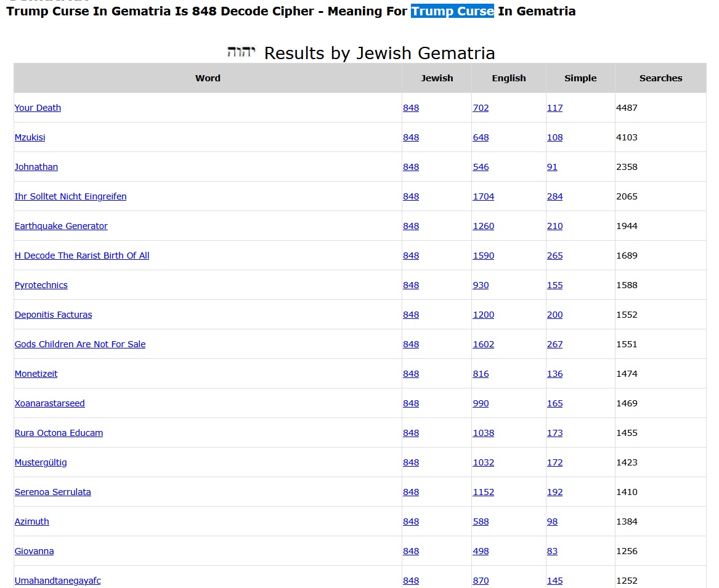Open the 'Umahandtanegayafc' word link

[x=58, y=581]
